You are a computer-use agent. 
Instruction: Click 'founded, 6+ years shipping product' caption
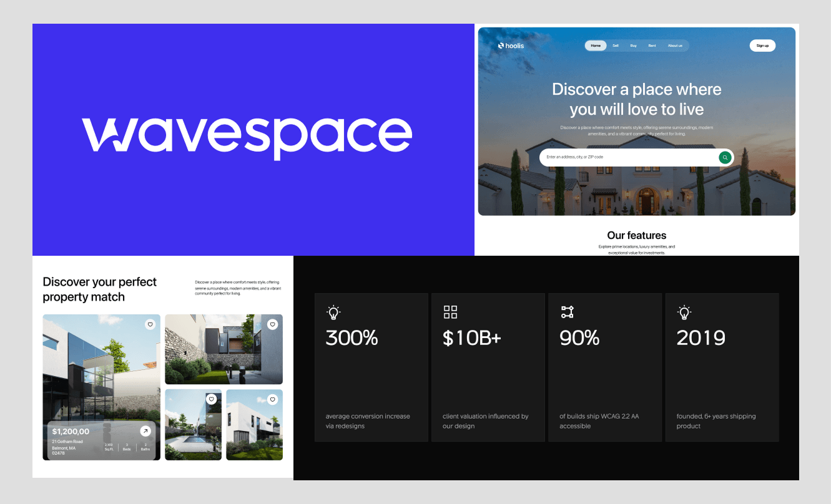(716, 421)
